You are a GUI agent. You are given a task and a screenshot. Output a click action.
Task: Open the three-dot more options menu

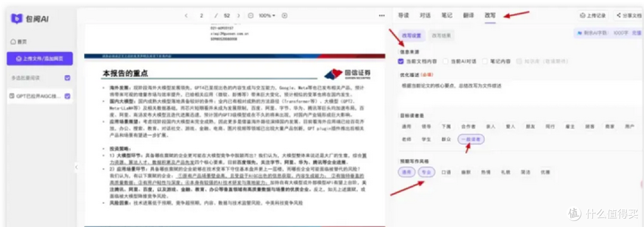tap(382, 15)
